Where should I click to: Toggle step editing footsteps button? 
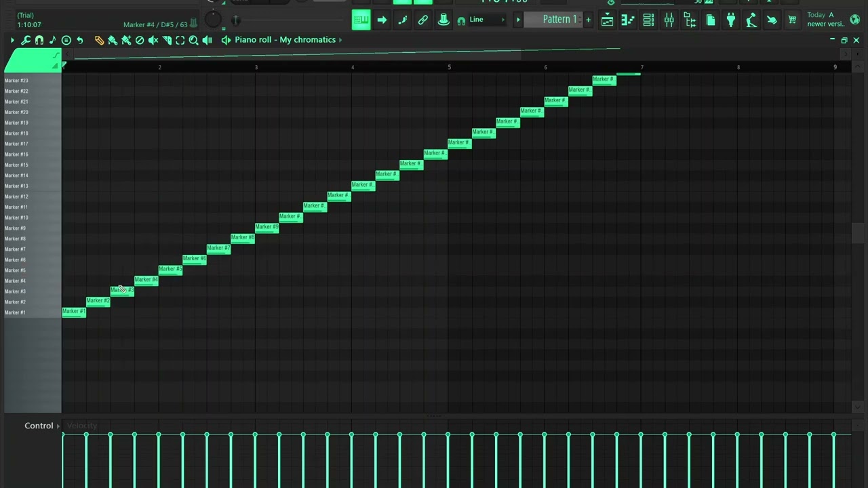(x=402, y=20)
